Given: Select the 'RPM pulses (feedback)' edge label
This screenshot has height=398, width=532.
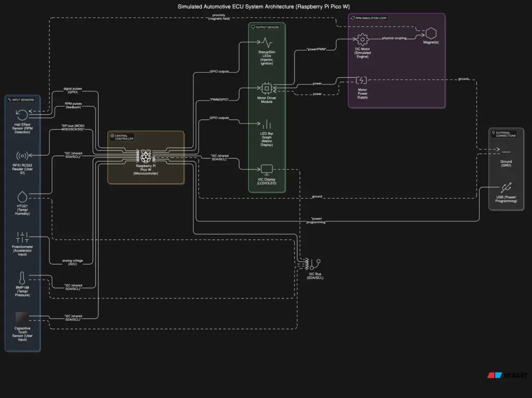Looking at the screenshot, I should point(73,105).
